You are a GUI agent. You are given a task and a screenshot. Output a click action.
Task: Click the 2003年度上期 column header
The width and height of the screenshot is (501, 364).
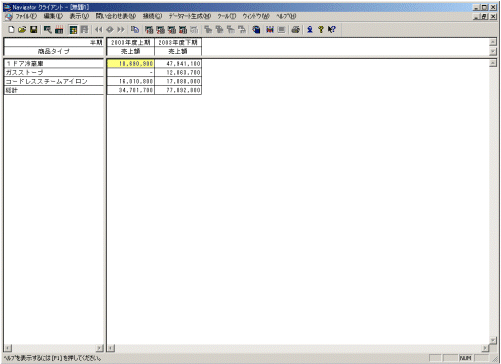(x=131, y=42)
